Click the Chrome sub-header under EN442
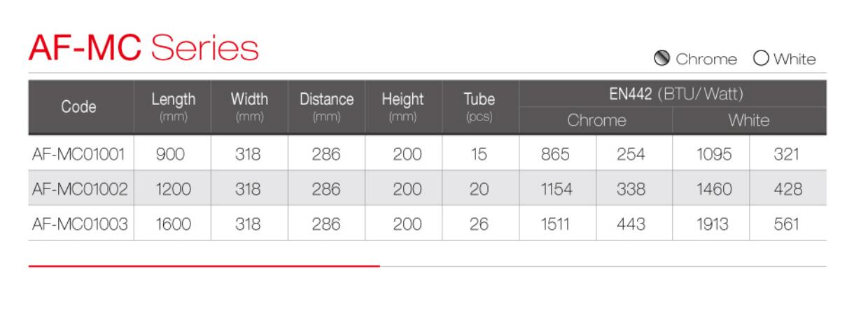 (x=596, y=121)
